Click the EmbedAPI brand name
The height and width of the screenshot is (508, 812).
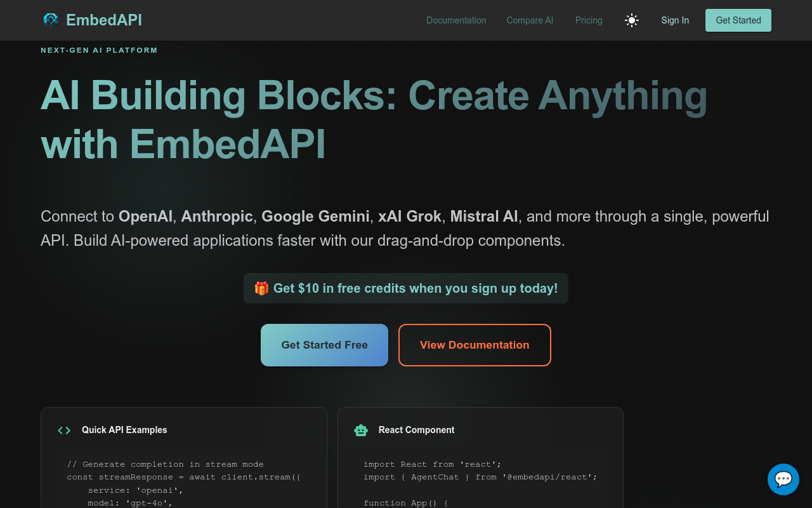[x=104, y=20]
